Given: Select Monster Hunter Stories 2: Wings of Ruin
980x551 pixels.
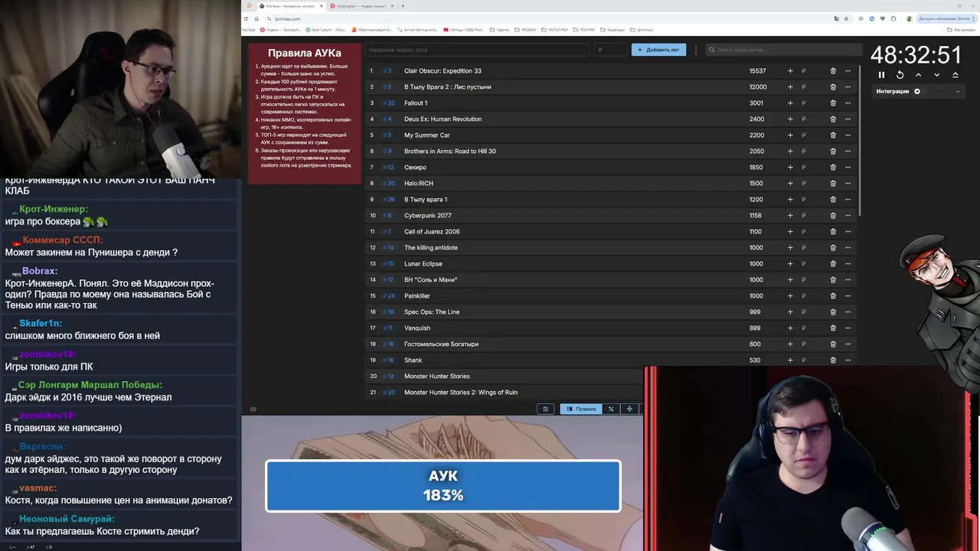Looking at the screenshot, I should [x=461, y=393].
